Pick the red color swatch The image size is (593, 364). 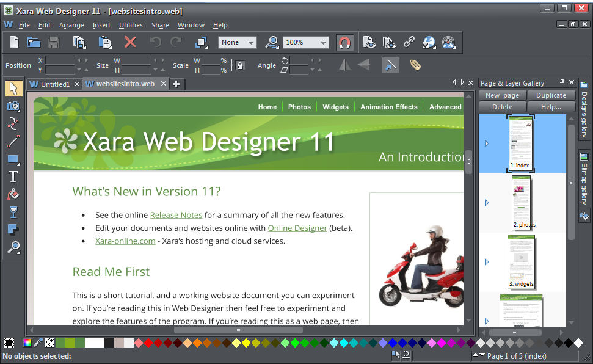coord(148,343)
